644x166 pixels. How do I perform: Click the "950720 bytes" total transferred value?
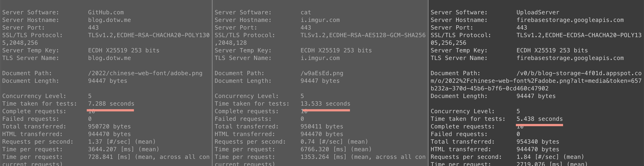click(x=109, y=126)
